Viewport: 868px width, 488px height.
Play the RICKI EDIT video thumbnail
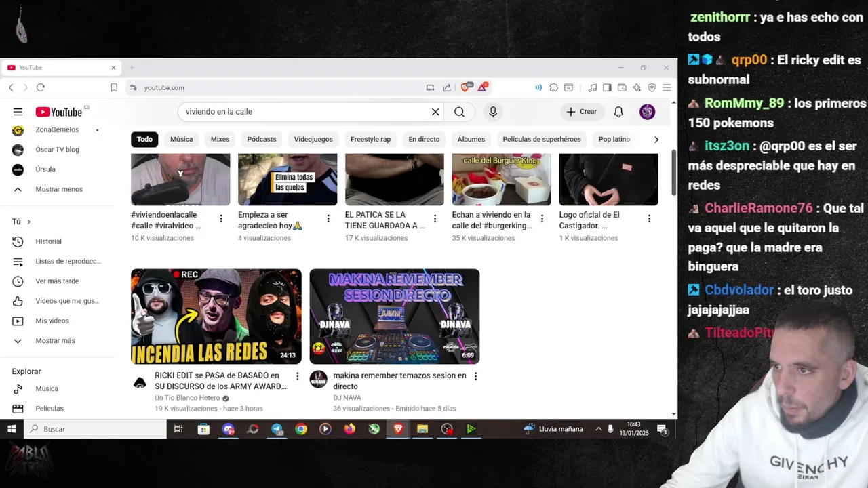tap(216, 317)
